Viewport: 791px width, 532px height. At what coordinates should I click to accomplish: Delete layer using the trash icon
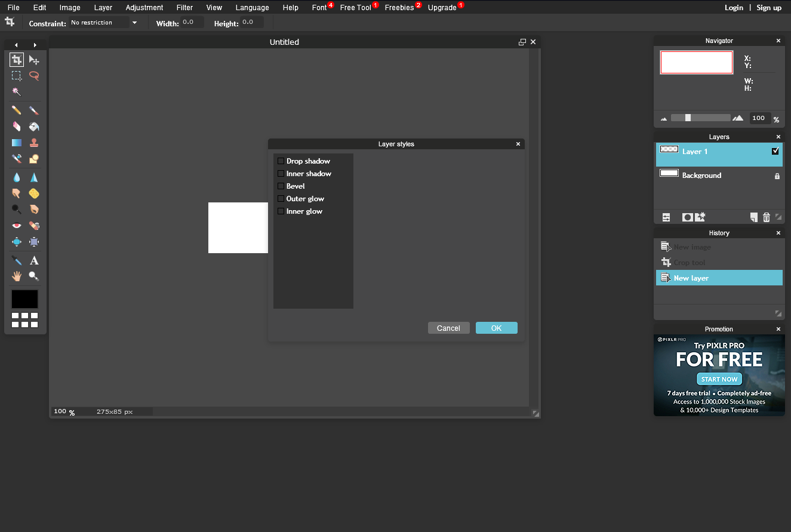coord(767,217)
